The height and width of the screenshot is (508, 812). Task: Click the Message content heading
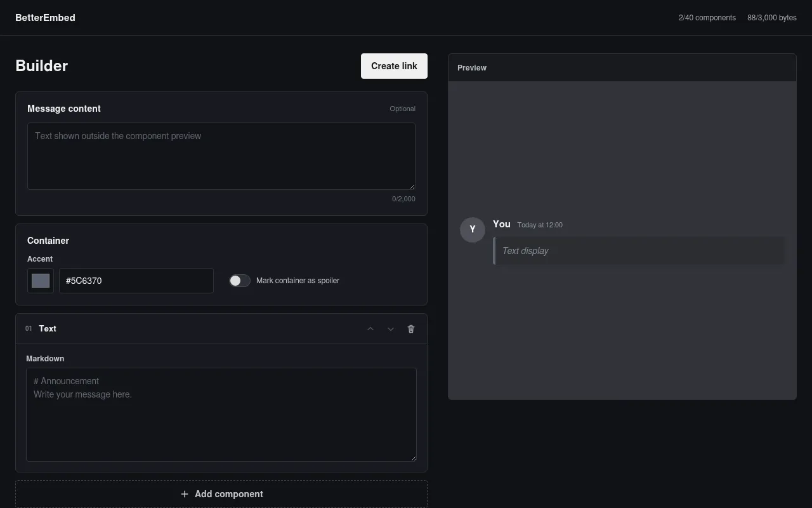click(64, 109)
